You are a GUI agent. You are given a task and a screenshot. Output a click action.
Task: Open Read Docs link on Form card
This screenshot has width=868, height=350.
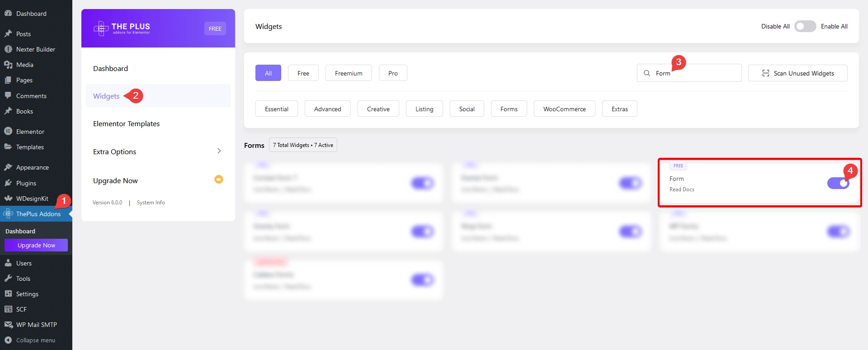(682, 189)
